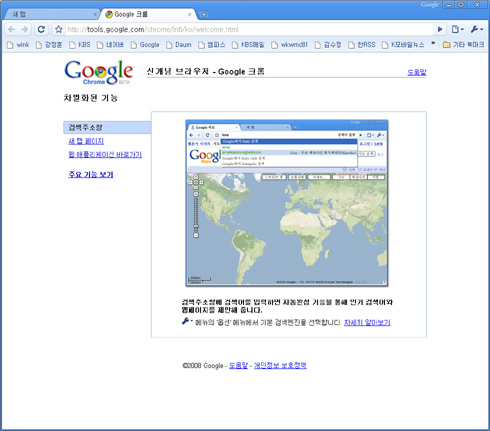Viewport: 490px width, 431px height.
Task: Open the KBS bookmark
Action: point(80,45)
